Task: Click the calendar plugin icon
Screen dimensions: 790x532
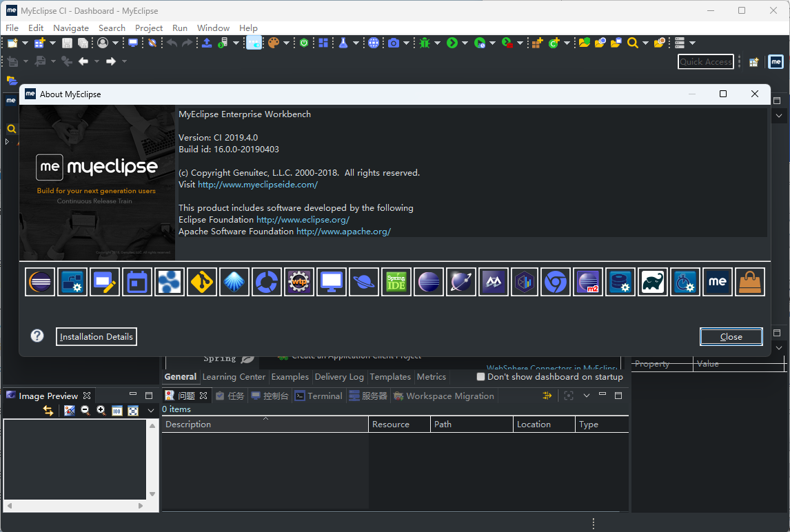Action: point(137,282)
